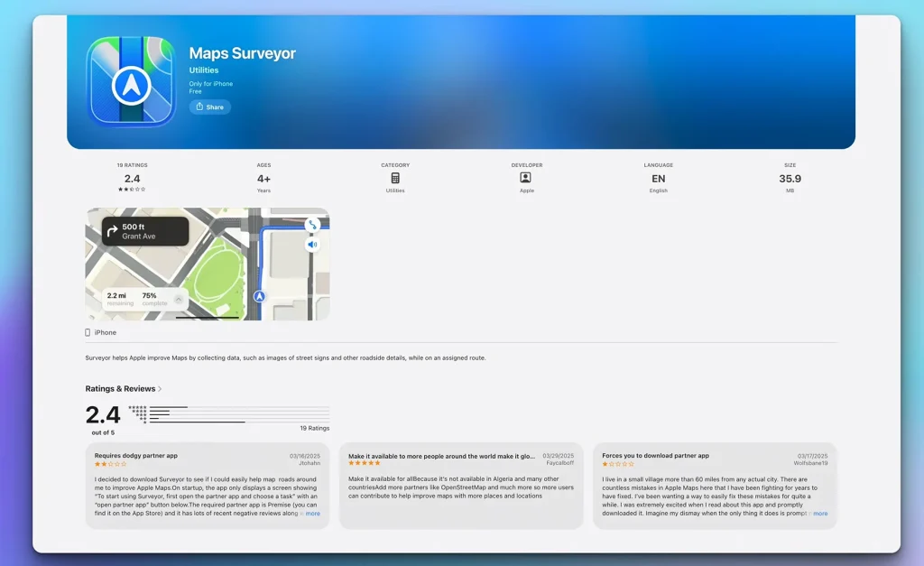Click the 03/16/2025 review date

click(x=305, y=456)
